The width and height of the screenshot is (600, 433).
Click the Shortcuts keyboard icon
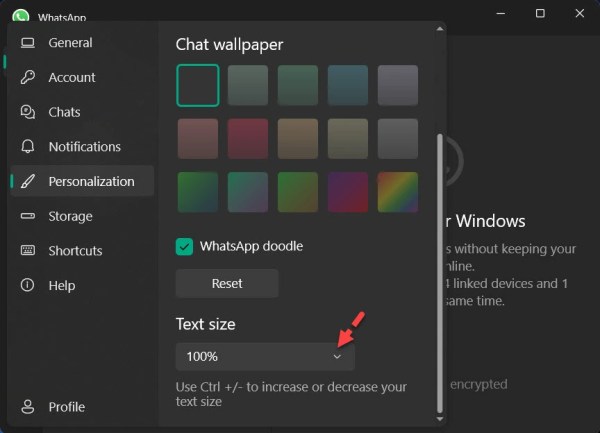pos(28,251)
